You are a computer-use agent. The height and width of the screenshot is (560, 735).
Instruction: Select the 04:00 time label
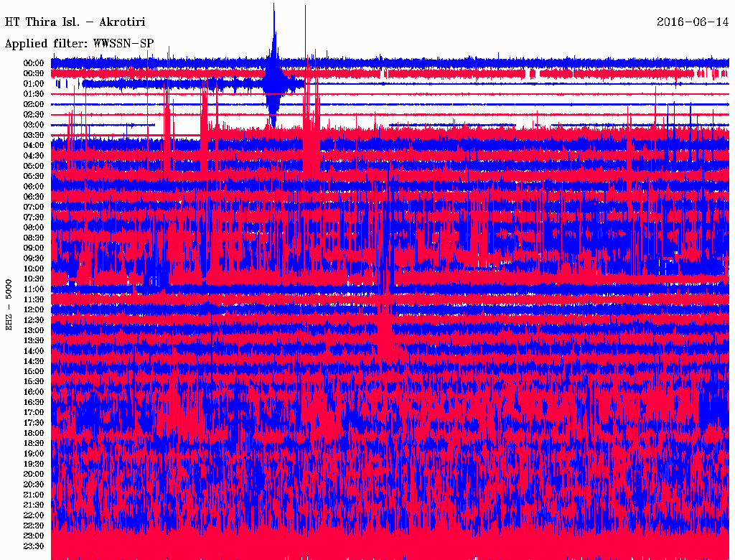[x=34, y=146]
